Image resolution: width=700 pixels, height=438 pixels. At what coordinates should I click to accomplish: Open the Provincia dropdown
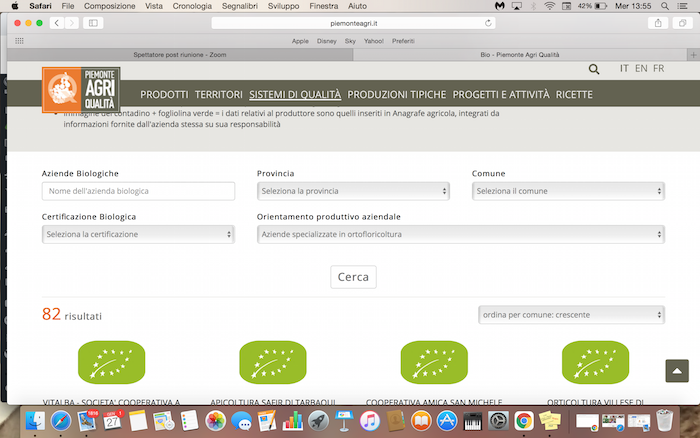pos(352,191)
